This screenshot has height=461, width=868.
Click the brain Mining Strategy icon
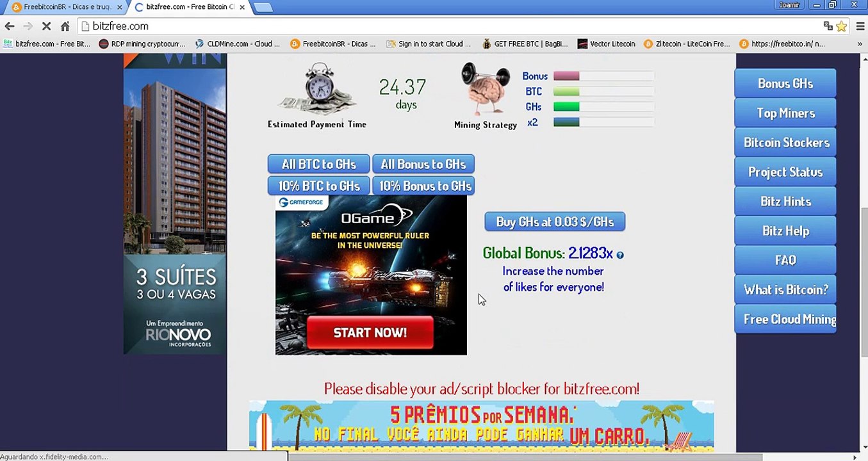485,89
